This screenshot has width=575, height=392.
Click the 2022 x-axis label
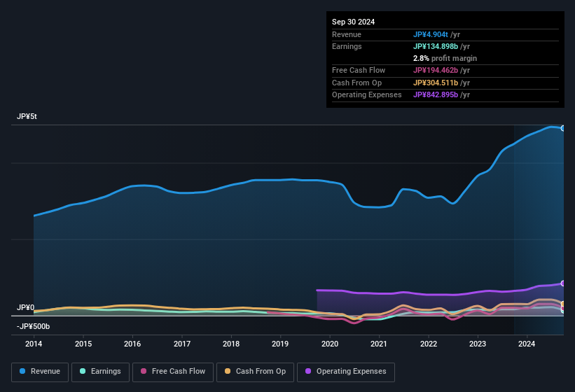(x=429, y=344)
